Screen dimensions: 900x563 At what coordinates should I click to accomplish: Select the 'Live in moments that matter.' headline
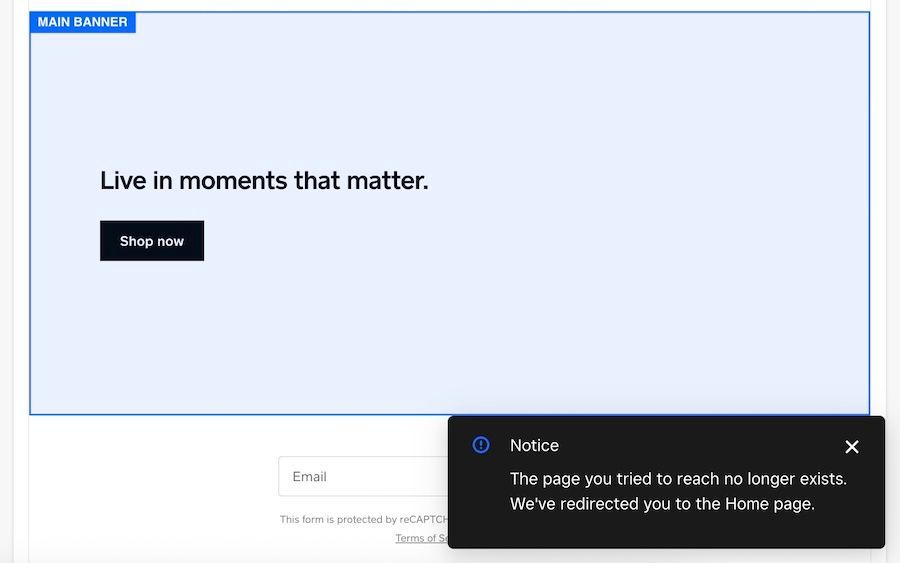(264, 181)
